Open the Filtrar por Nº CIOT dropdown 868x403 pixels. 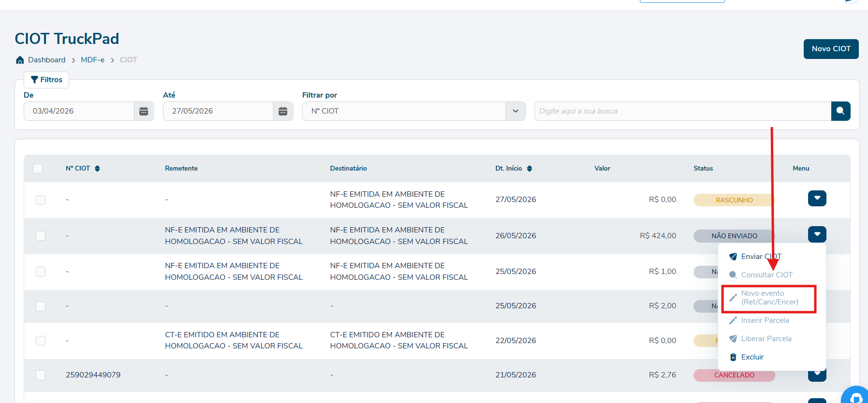point(414,111)
